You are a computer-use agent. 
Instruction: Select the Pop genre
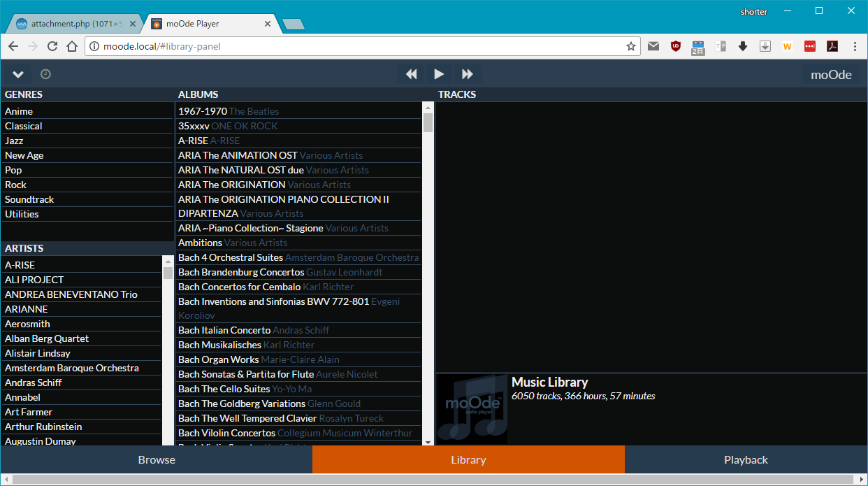pyautogui.click(x=87, y=170)
